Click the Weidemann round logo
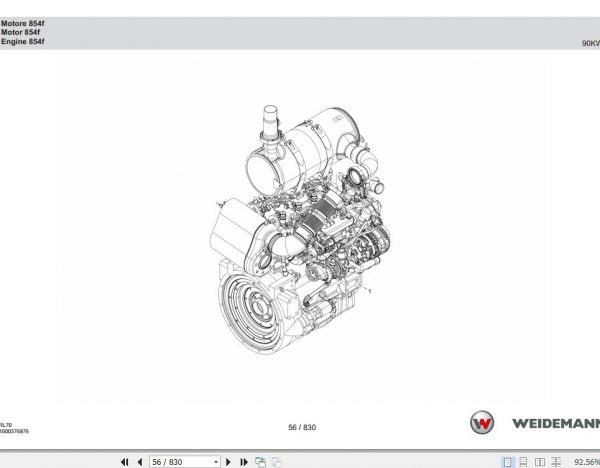600x468 pixels. 482,422
